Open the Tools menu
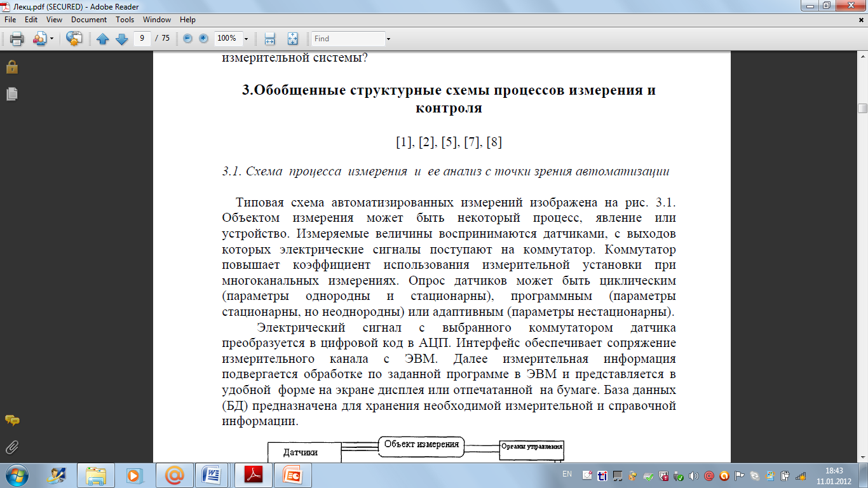This screenshot has height=488, width=868. coord(125,20)
